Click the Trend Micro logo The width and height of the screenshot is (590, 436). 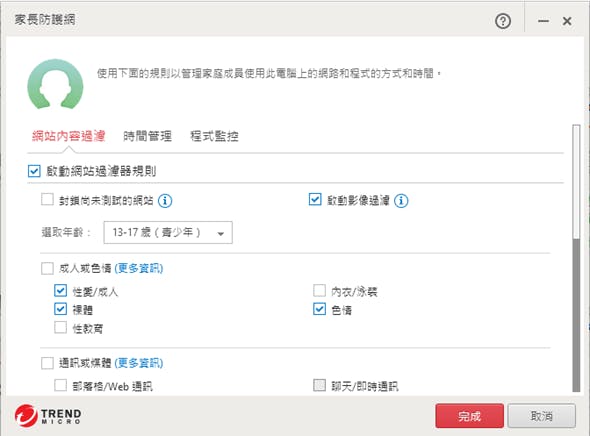pos(48,416)
